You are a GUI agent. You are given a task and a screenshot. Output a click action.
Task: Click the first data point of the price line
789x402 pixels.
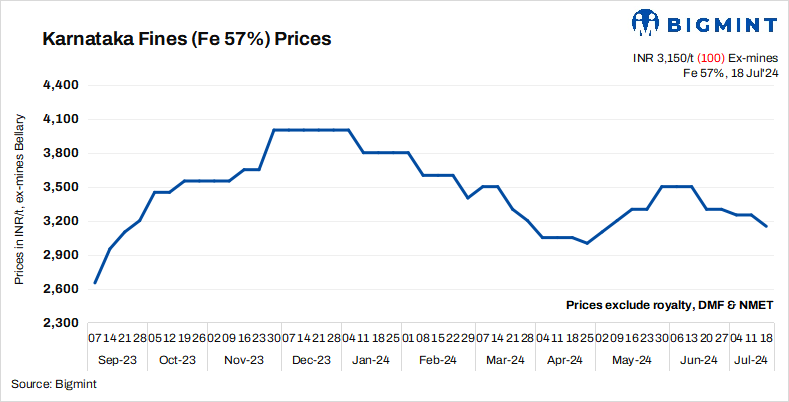pyautogui.click(x=95, y=283)
